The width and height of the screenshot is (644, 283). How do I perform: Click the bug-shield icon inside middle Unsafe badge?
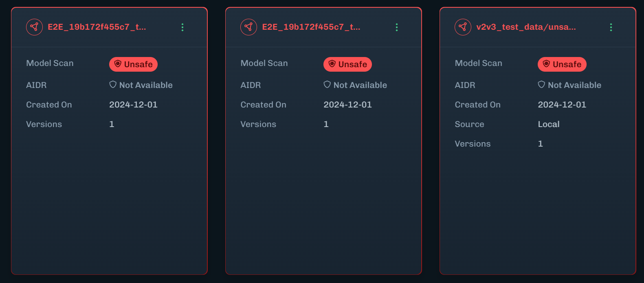click(332, 64)
